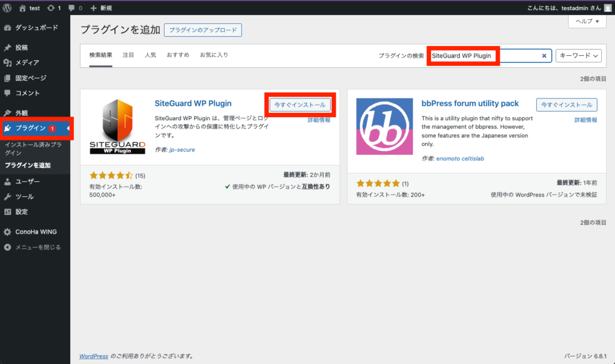Click こんにちは、testadmin さん account text
This screenshot has width=615, height=364.
[x=564, y=8]
